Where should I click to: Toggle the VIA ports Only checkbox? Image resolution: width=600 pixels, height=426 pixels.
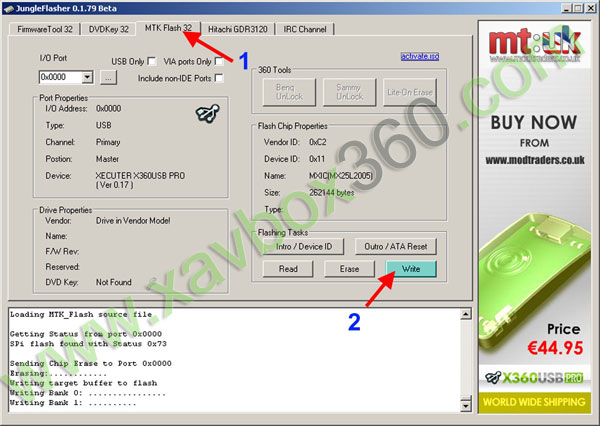[219, 61]
